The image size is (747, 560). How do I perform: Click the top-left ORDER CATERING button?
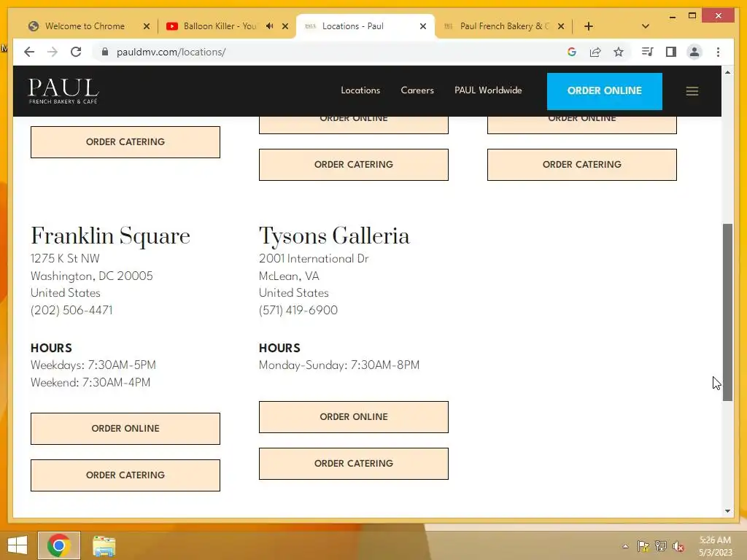click(125, 142)
